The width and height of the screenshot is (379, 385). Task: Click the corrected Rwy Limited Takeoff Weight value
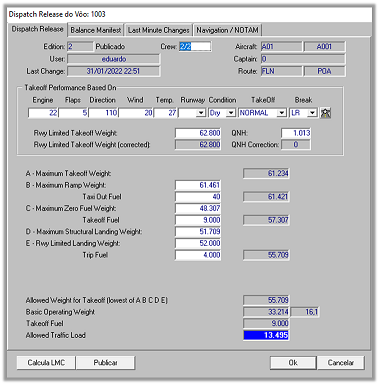click(198, 145)
